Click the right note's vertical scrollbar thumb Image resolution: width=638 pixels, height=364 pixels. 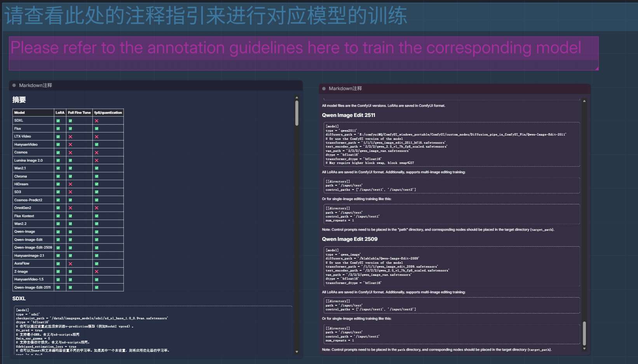pyautogui.click(x=584, y=333)
